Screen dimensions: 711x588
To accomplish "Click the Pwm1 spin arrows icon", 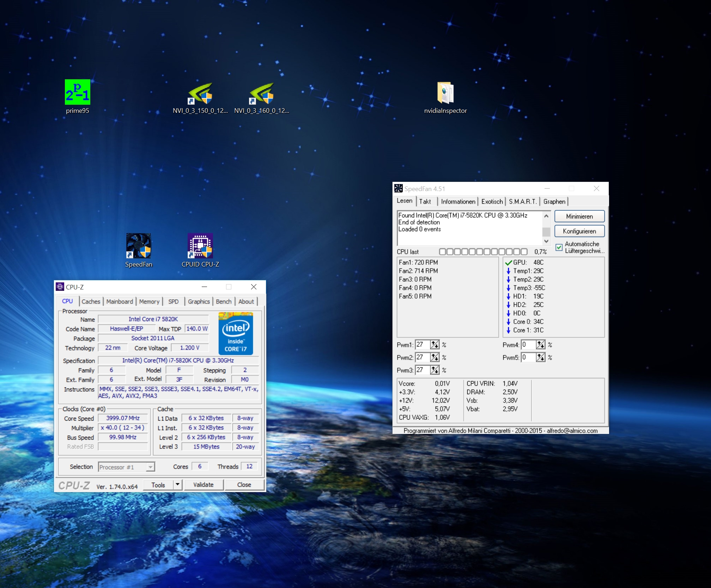I will (x=435, y=345).
